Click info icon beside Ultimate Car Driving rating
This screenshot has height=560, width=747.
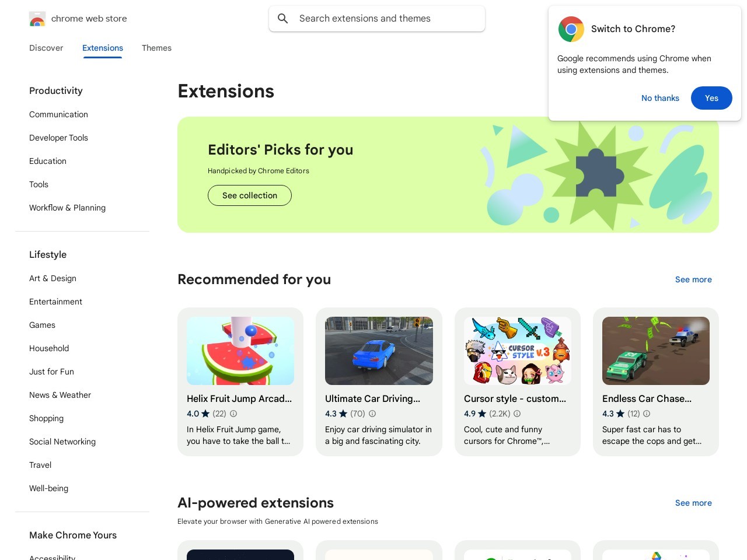tap(372, 414)
